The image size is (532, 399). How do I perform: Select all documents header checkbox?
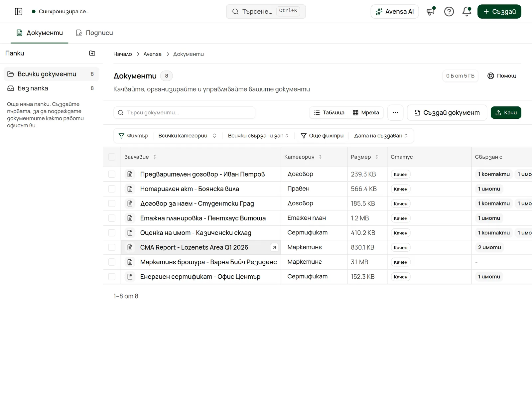tap(112, 157)
